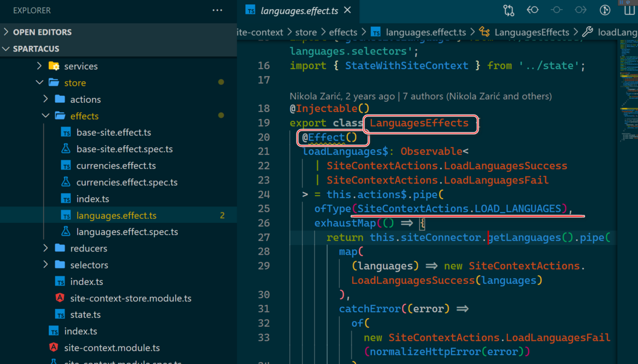The width and height of the screenshot is (638, 364).
Task: Click the class symbol icon in breadcrumb
Action: (x=484, y=32)
